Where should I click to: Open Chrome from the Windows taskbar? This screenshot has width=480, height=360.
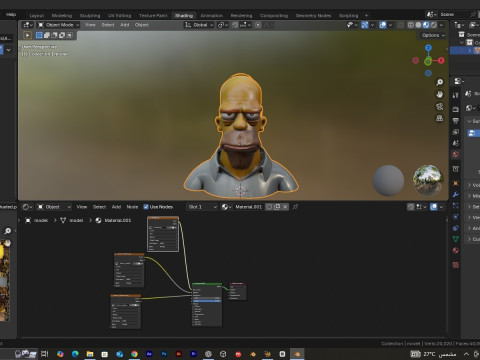coord(134,354)
